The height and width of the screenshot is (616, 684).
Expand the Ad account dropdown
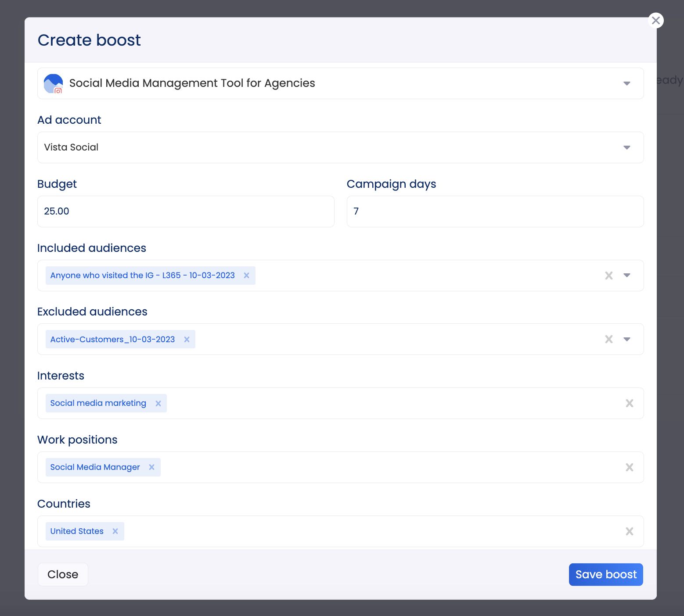pos(626,147)
